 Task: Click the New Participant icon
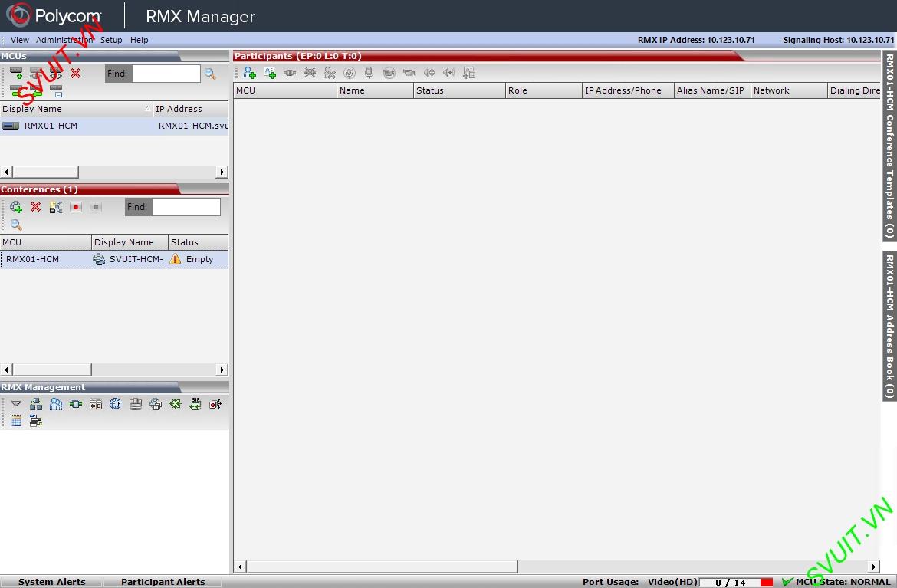coord(249,73)
